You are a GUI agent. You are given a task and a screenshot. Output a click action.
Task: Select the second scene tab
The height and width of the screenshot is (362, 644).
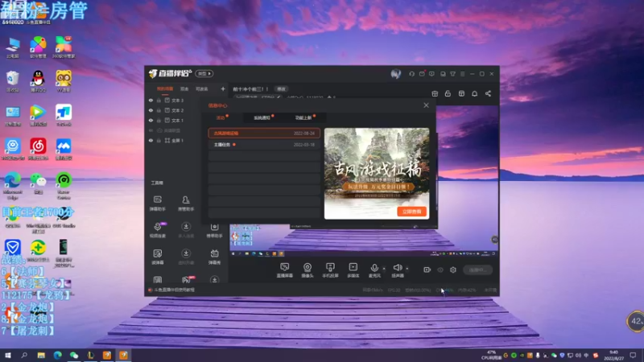pyautogui.click(x=184, y=89)
